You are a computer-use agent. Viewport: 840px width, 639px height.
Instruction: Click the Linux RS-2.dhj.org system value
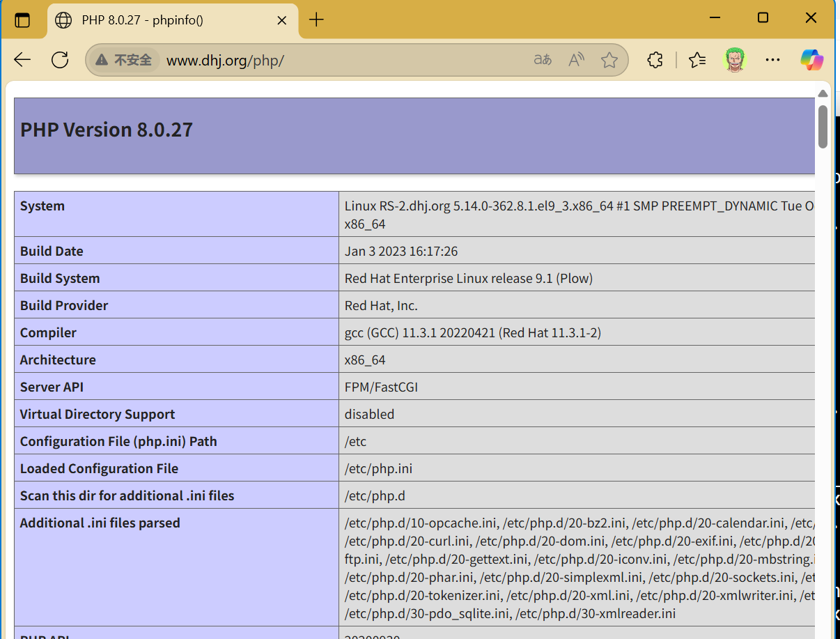[580, 215]
